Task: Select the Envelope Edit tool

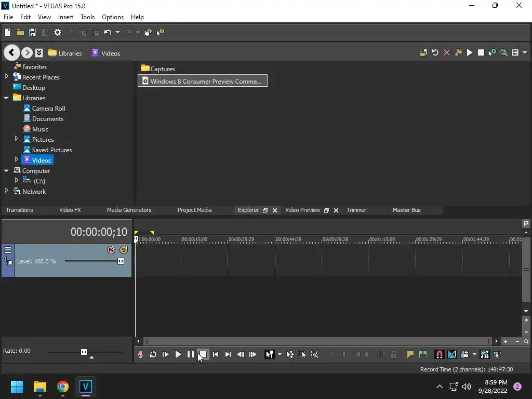Action: pos(290,354)
